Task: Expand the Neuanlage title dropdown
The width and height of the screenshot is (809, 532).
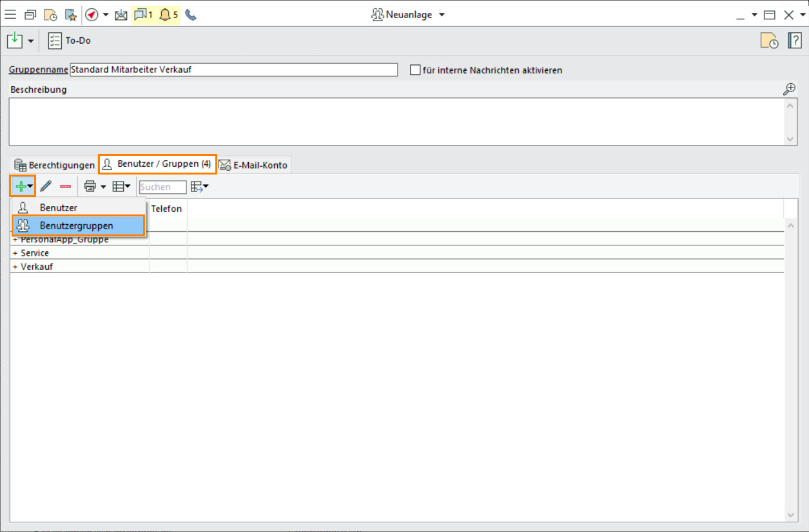Action: pos(442,15)
